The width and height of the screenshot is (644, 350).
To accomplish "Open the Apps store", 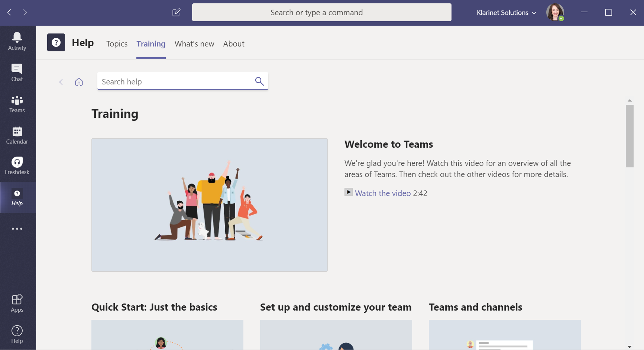I will 17,303.
